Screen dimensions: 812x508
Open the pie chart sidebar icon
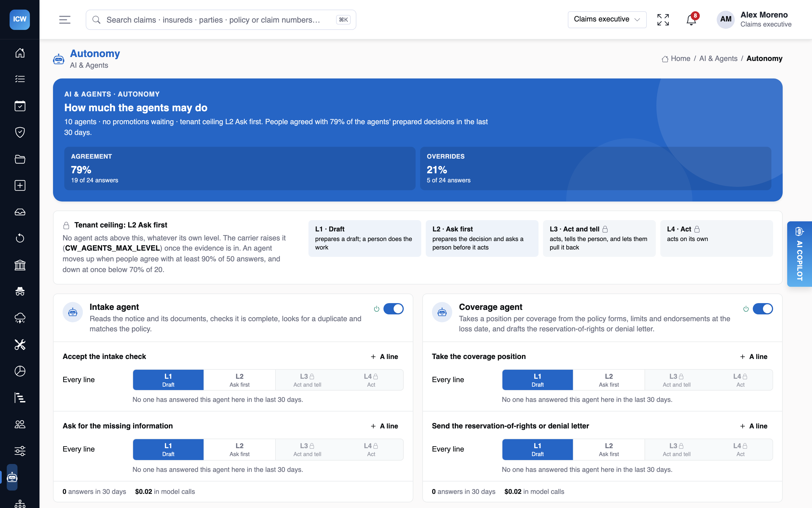pyautogui.click(x=20, y=371)
